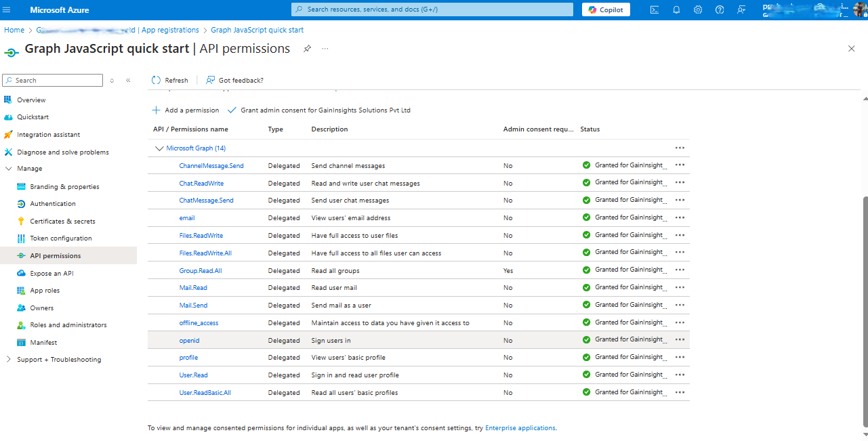Click the granted status icon for Group.Read.All

pos(585,270)
